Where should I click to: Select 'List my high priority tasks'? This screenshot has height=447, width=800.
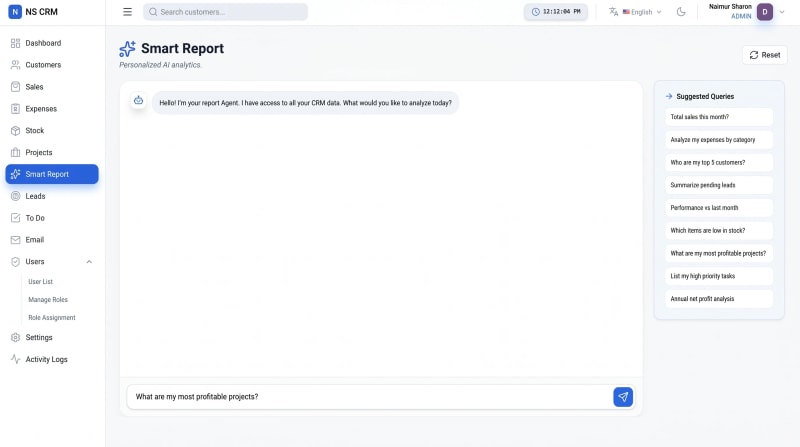click(x=719, y=276)
